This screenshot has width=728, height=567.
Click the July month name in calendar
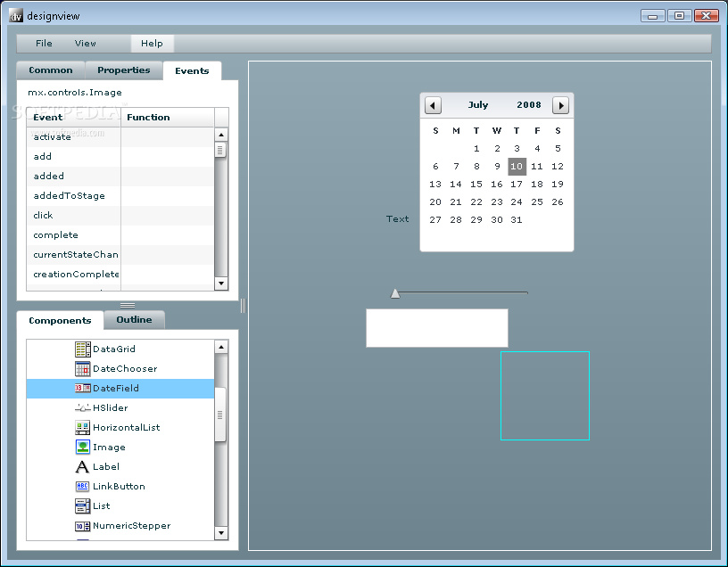point(478,105)
